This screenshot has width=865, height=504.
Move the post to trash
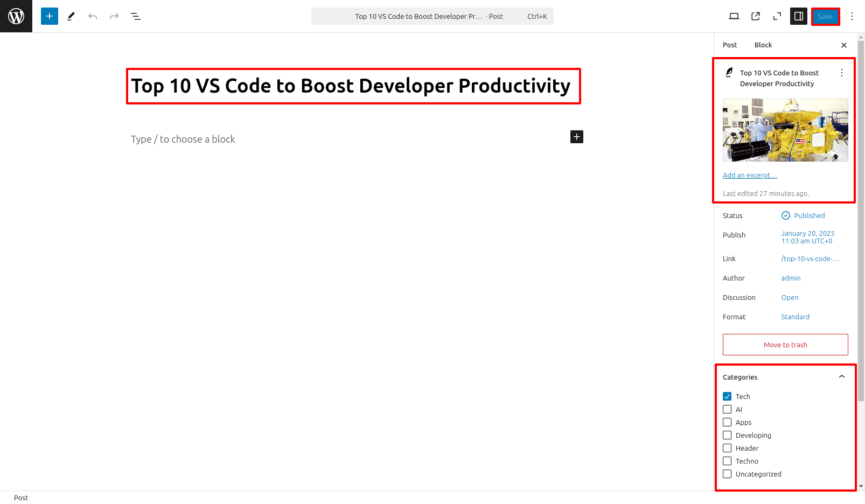point(785,345)
